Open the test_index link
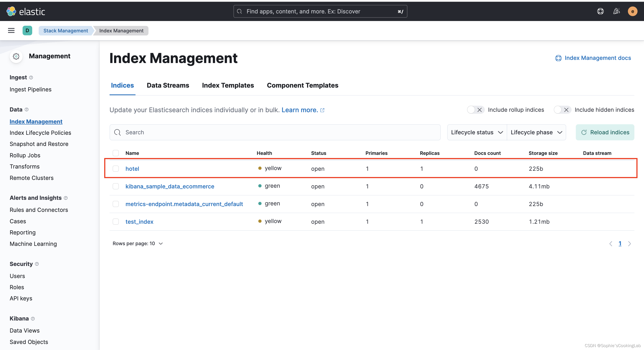 (140, 221)
